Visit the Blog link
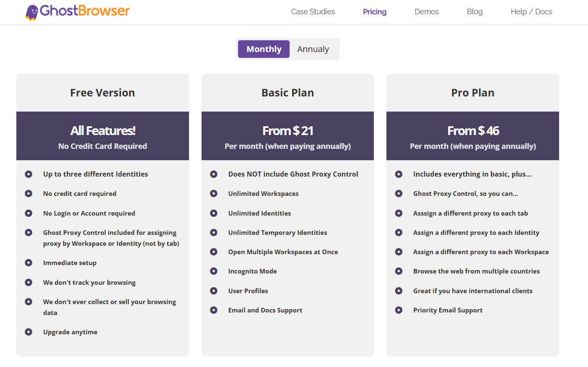This screenshot has width=588, height=367. 475,12
